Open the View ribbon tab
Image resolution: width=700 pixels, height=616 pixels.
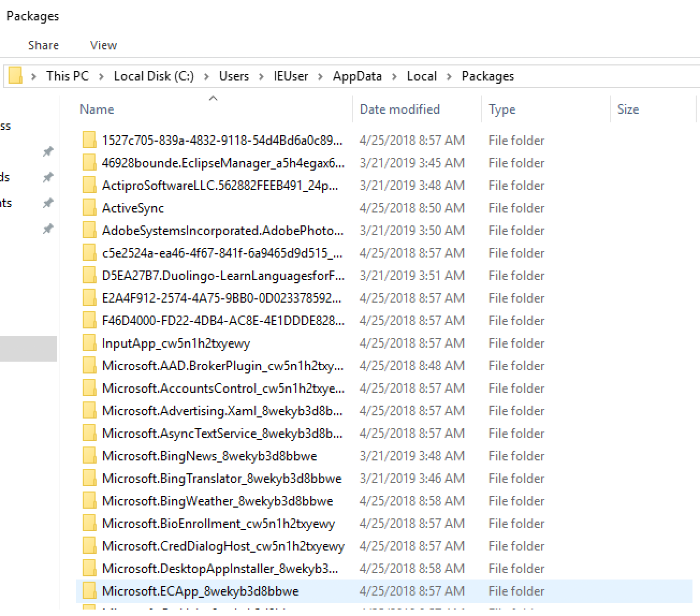pyautogui.click(x=104, y=45)
